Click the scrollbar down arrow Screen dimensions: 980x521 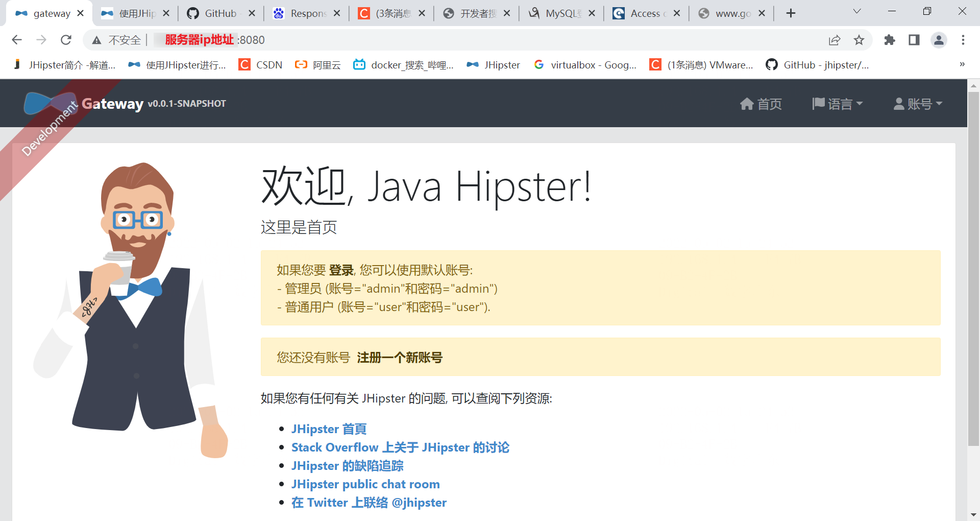pos(973,514)
